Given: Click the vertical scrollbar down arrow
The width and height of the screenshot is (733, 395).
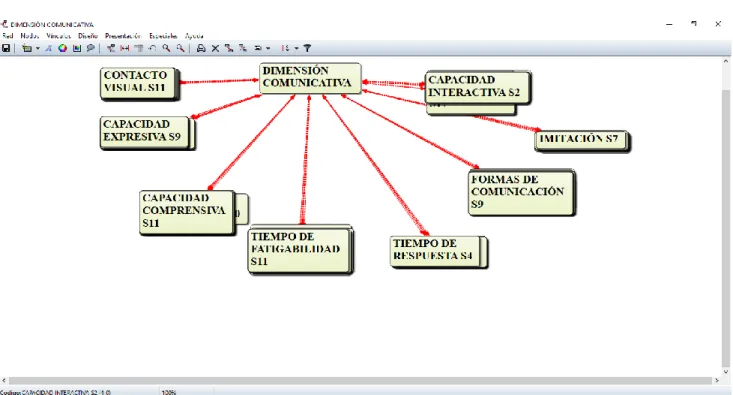Looking at the screenshot, I should point(726,372).
